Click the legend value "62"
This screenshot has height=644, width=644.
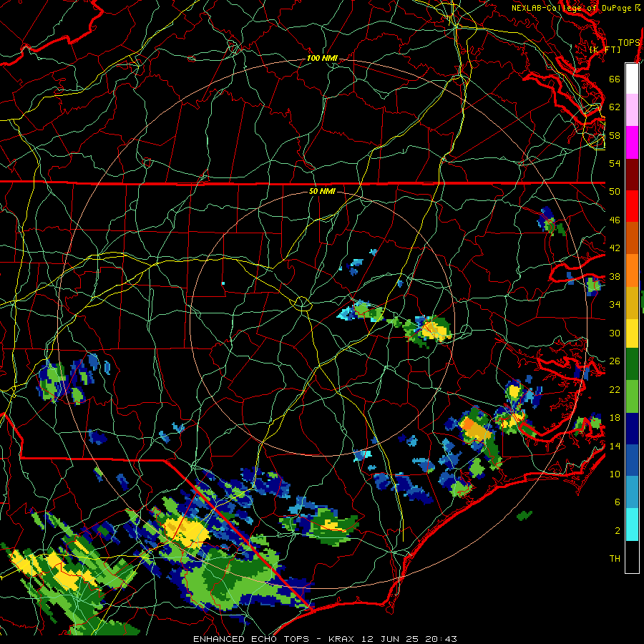point(615,107)
